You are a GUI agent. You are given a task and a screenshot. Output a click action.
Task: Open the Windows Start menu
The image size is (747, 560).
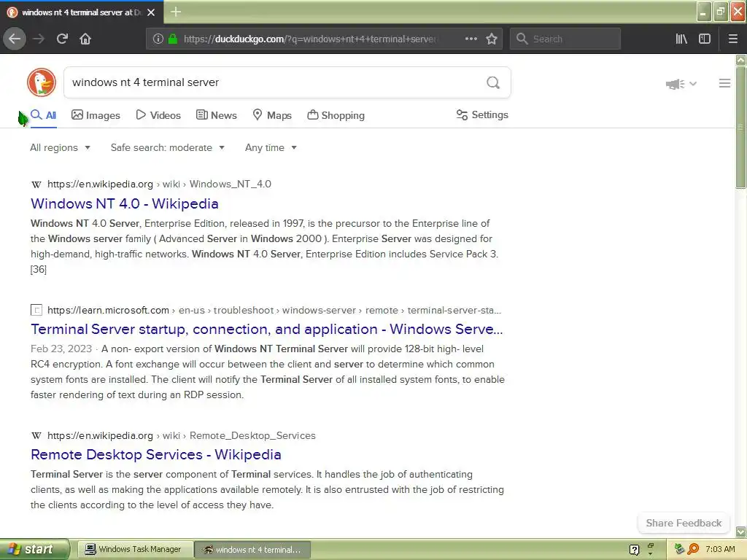click(34, 550)
